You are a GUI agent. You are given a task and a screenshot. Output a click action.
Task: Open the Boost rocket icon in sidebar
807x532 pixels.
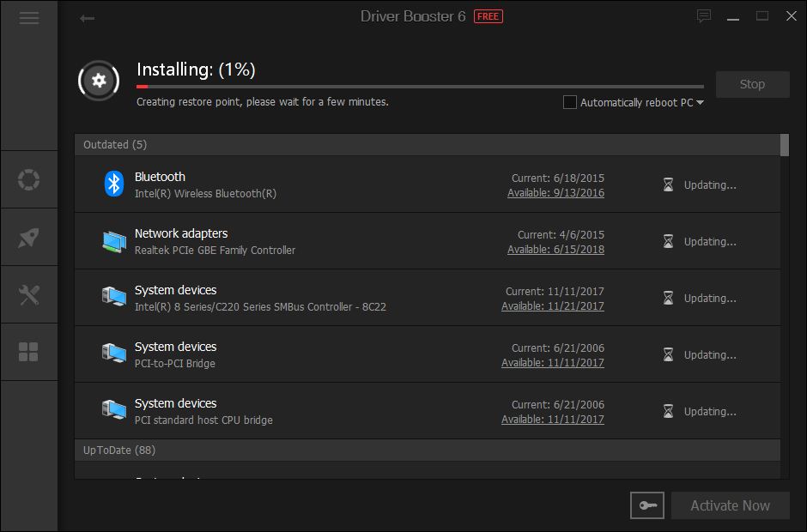pyautogui.click(x=29, y=237)
